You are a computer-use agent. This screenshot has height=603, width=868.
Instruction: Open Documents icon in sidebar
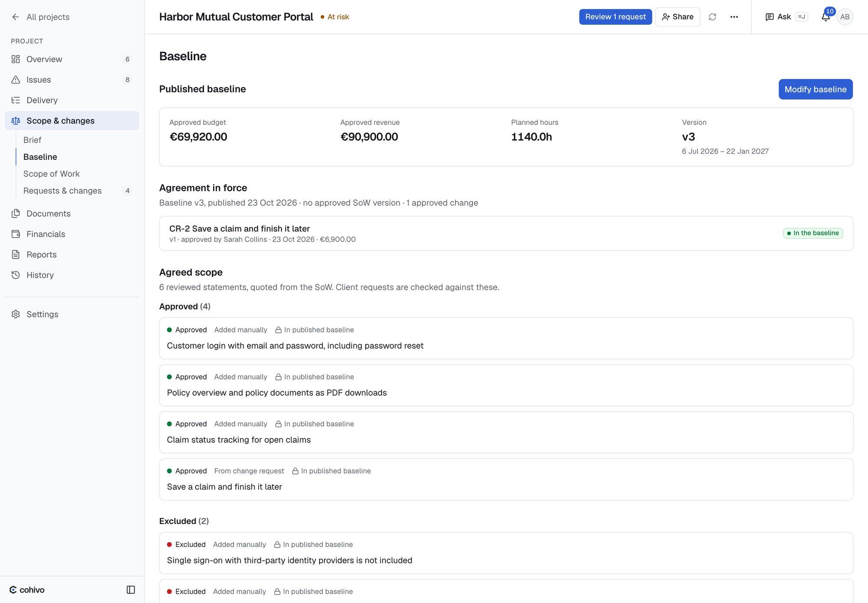coord(16,213)
